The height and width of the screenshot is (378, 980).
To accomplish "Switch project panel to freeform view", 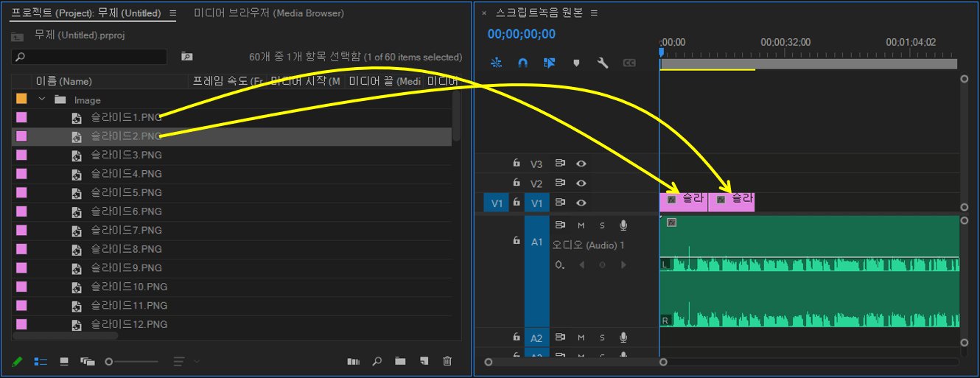I will coord(88,361).
